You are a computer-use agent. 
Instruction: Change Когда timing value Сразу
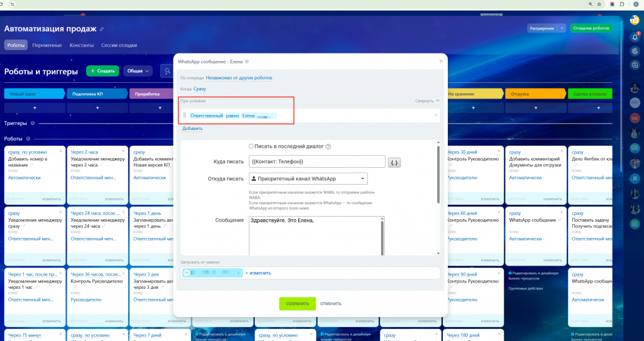pyautogui.click(x=199, y=89)
